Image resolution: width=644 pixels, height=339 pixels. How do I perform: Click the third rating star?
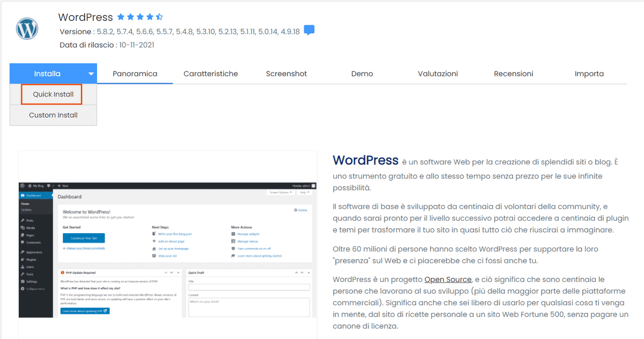click(x=140, y=17)
